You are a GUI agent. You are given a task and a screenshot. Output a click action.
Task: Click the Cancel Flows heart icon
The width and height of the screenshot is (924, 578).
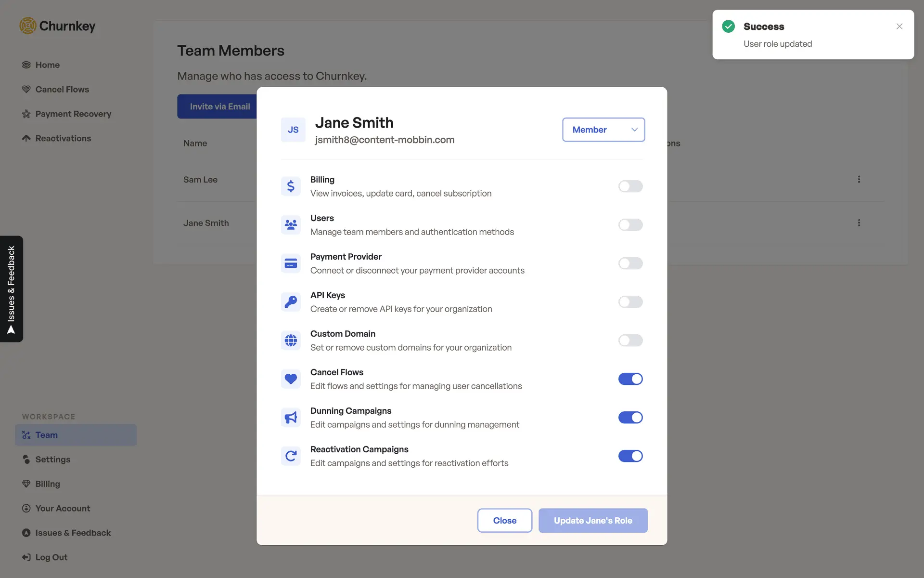(x=291, y=379)
